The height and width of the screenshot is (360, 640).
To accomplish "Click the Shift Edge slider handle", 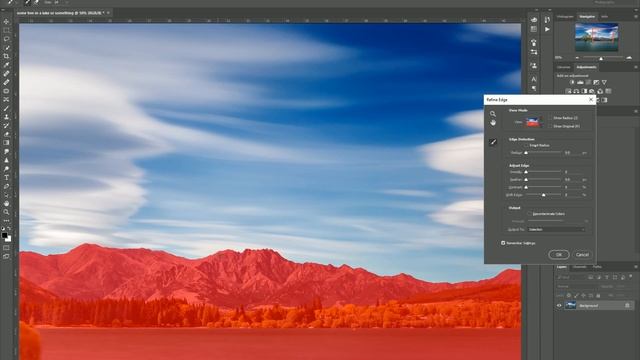I will coord(543,195).
